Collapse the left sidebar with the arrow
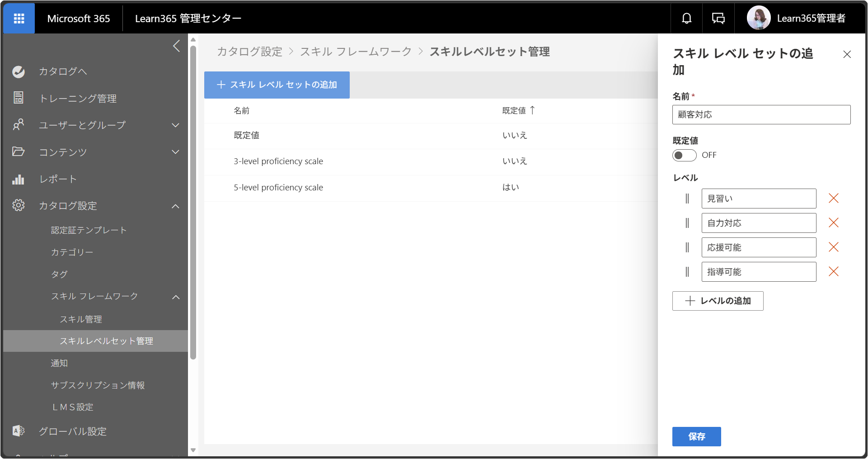Image resolution: width=868 pixels, height=459 pixels. pyautogui.click(x=177, y=46)
